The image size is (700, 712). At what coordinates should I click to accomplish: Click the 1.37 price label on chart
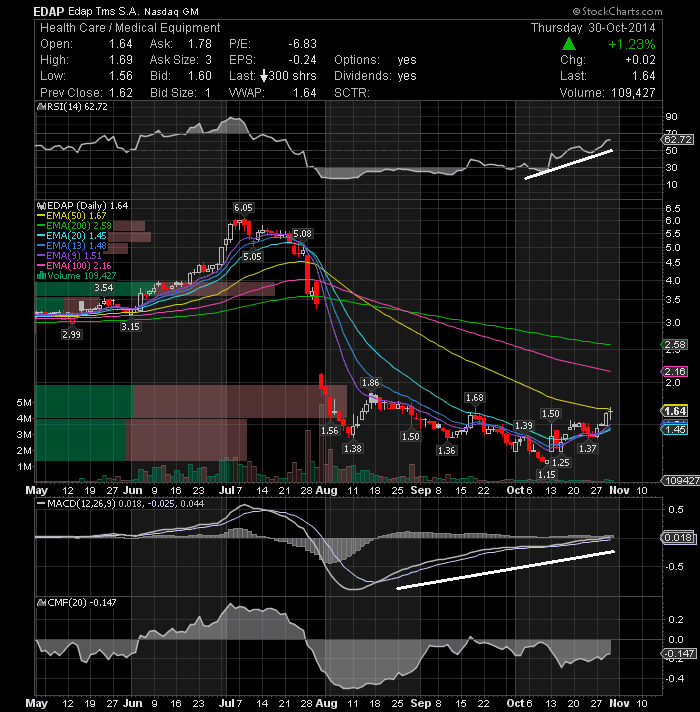tap(587, 449)
